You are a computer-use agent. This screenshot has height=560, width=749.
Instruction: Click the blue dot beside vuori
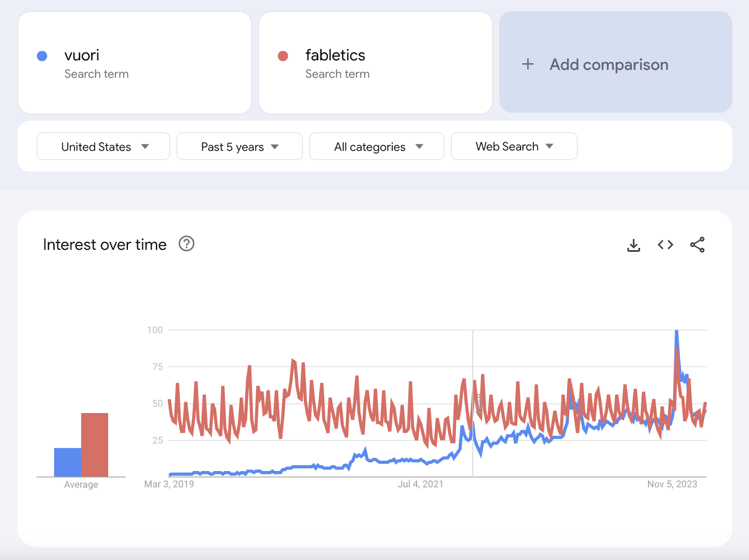click(42, 56)
